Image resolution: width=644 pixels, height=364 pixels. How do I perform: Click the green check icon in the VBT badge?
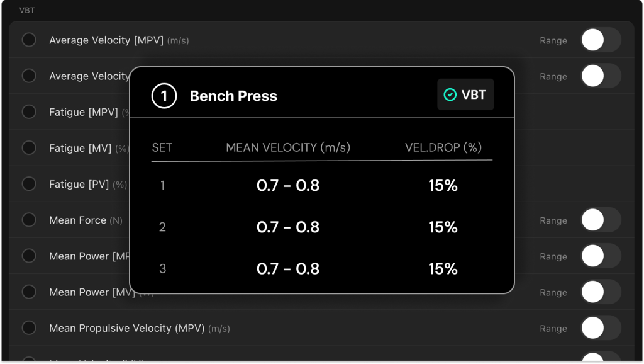point(449,94)
